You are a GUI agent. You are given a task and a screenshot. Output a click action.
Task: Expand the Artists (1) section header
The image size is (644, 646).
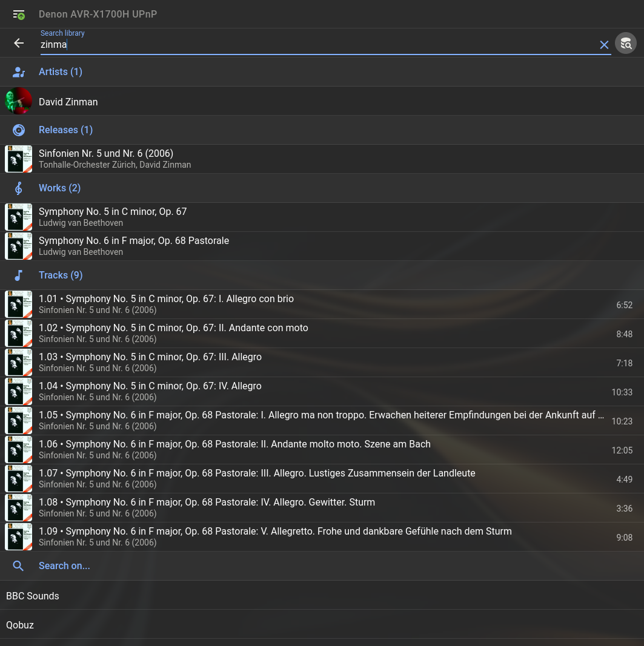61,72
